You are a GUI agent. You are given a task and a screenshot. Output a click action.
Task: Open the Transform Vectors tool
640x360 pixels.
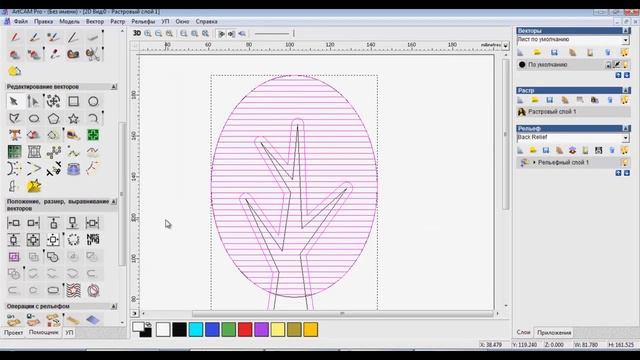pos(53,101)
